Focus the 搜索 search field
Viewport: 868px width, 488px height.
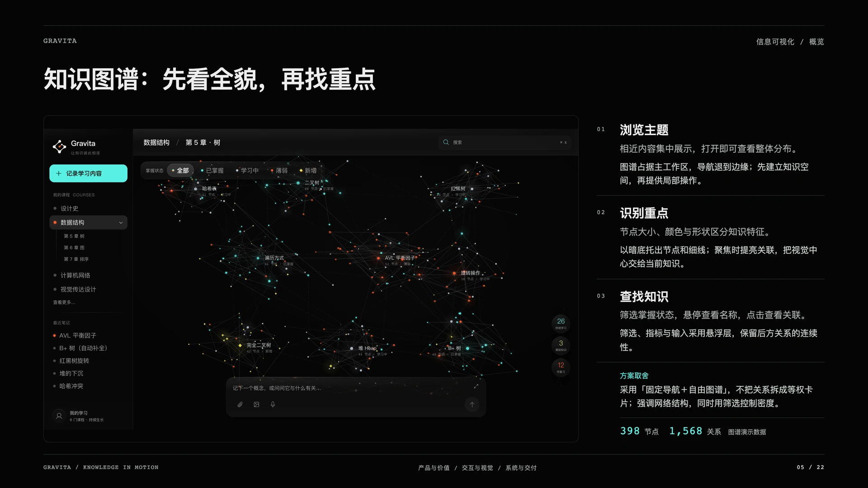(505, 142)
